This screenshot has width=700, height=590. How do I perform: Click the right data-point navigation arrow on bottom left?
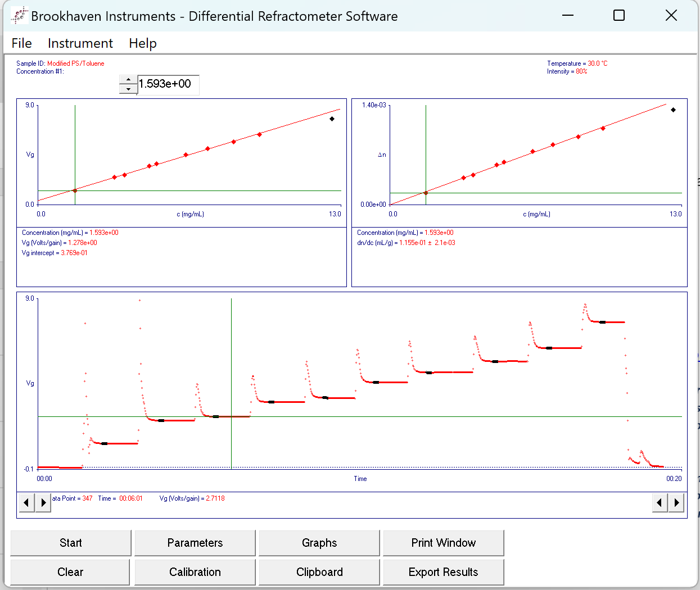coord(43,502)
